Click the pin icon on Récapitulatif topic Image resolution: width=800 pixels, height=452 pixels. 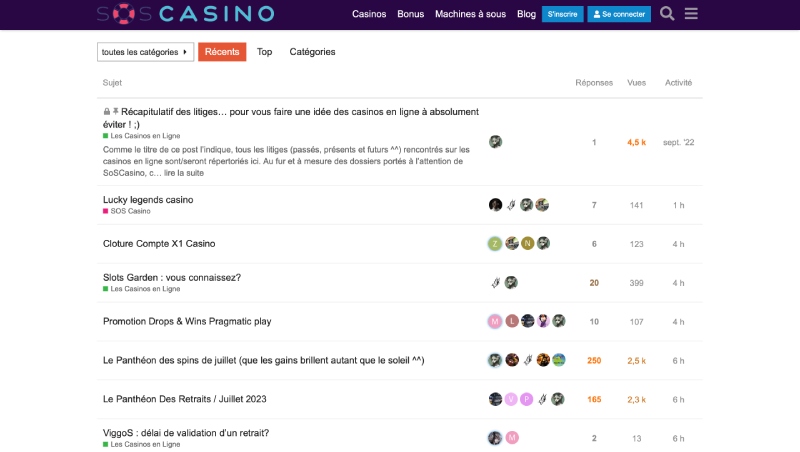[x=116, y=111]
